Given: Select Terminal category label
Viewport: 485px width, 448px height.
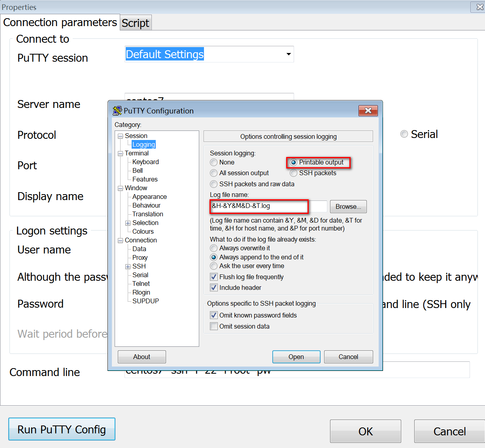Looking at the screenshot, I should click(137, 153).
